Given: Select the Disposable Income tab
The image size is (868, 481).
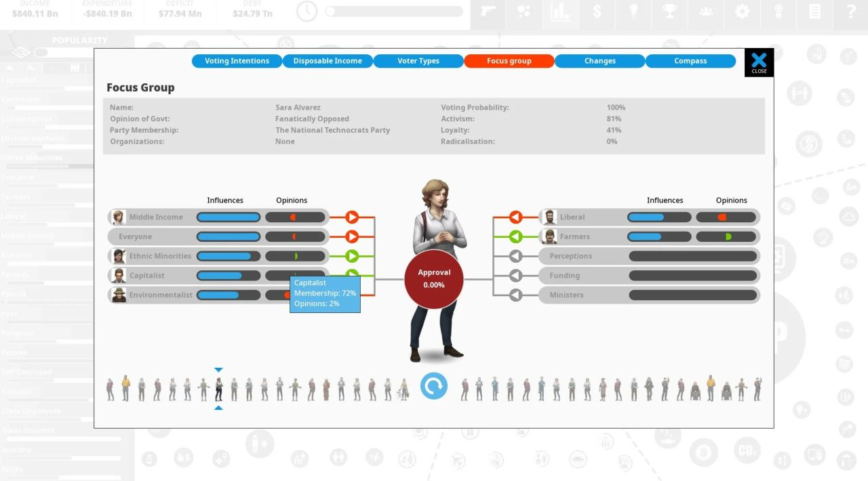Looking at the screenshot, I should tap(328, 61).
